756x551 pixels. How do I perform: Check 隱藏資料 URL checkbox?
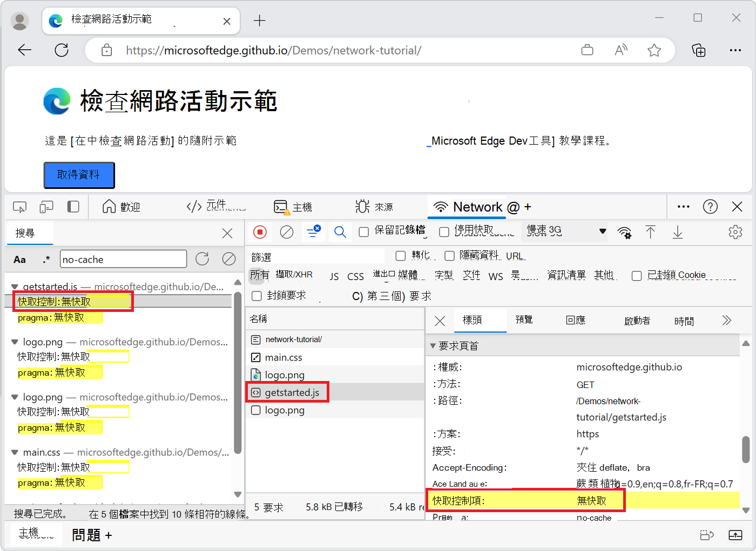[x=449, y=256]
